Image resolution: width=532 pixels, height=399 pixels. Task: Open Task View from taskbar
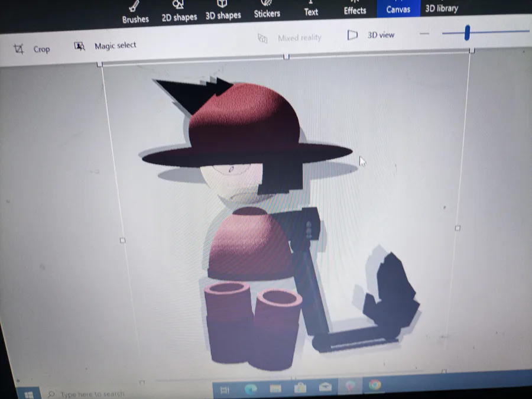(x=225, y=390)
